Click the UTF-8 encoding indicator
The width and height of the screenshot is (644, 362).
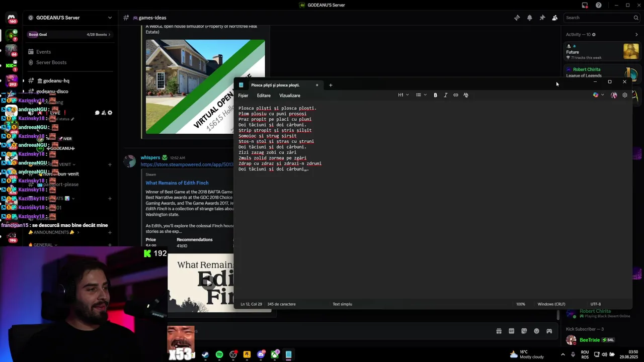(596, 304)
